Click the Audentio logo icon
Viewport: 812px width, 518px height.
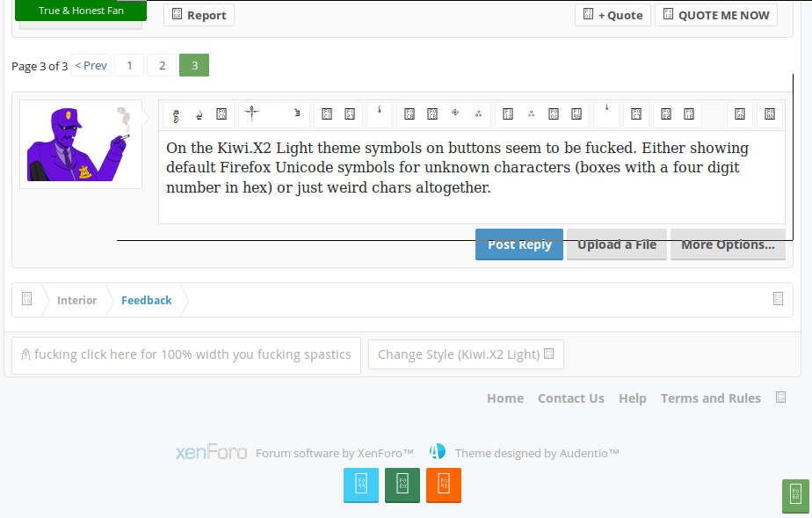click(x=437, y=451)
